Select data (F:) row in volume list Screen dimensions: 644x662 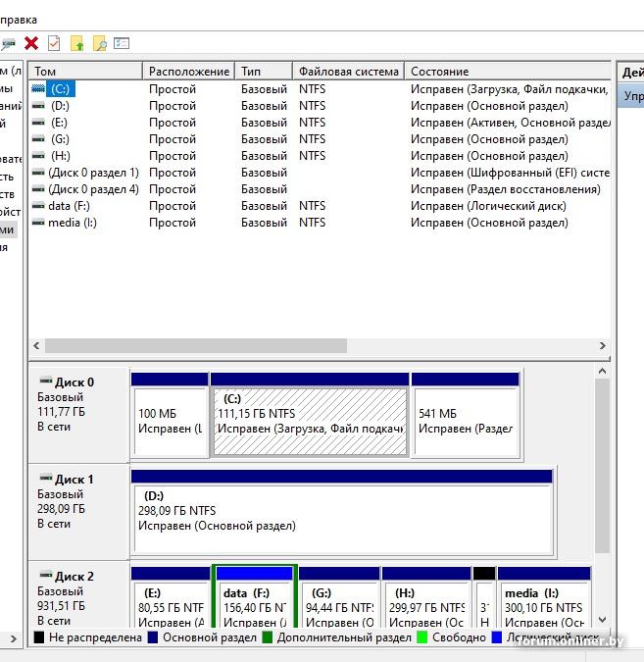tap(68, 206)
